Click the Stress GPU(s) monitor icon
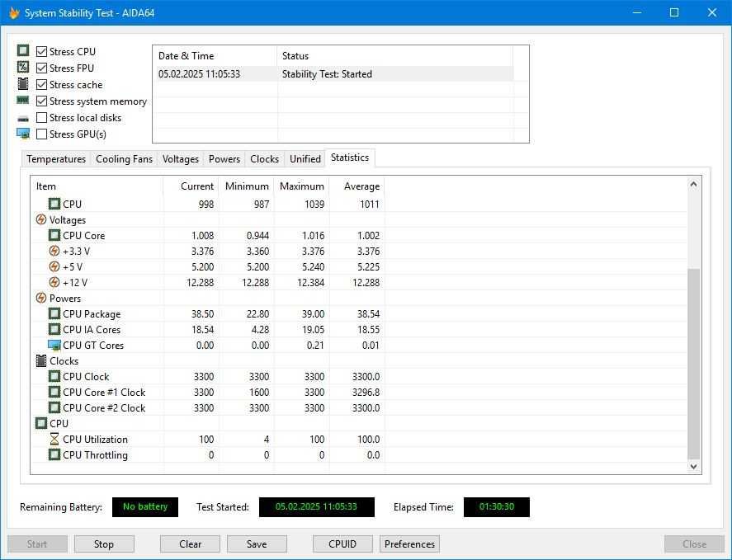Viewport: 732px width, 560px height. (x=23, y=134)
